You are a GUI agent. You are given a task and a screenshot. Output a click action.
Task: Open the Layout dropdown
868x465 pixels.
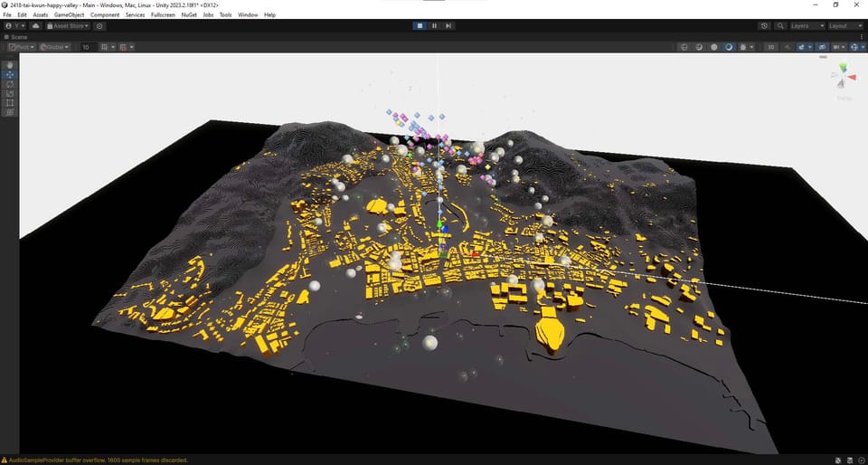point(845,25)
